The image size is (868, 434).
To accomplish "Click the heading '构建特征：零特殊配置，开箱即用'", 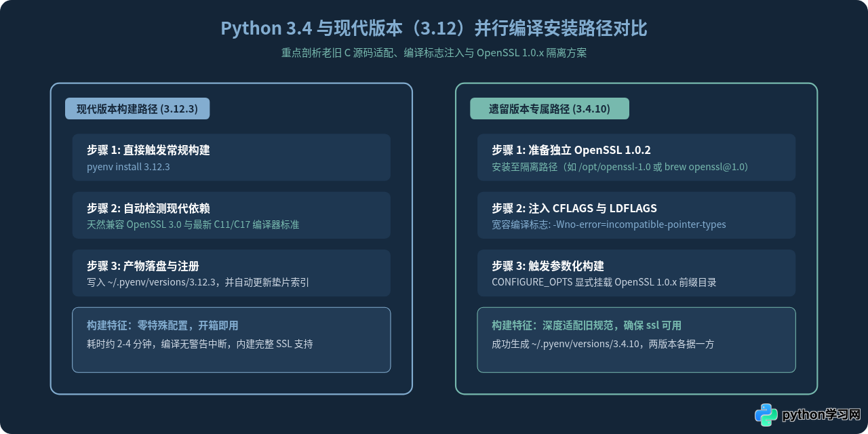I will click(x=162, y=325).
